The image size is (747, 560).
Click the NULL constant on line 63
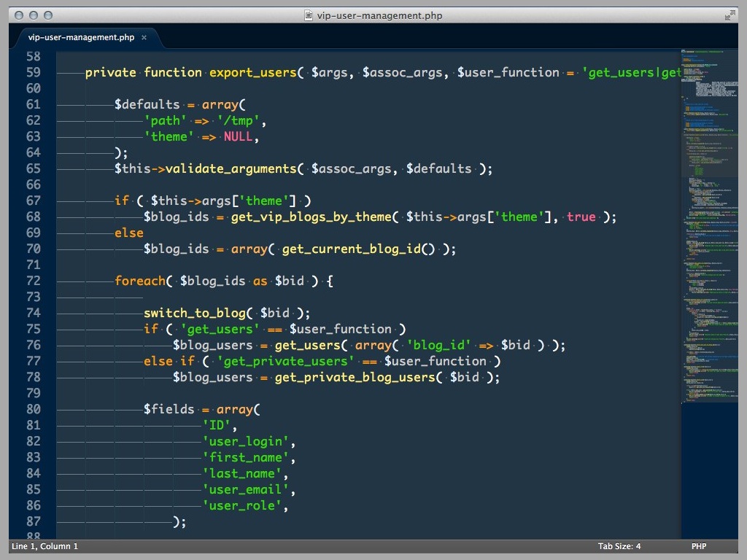239,137
